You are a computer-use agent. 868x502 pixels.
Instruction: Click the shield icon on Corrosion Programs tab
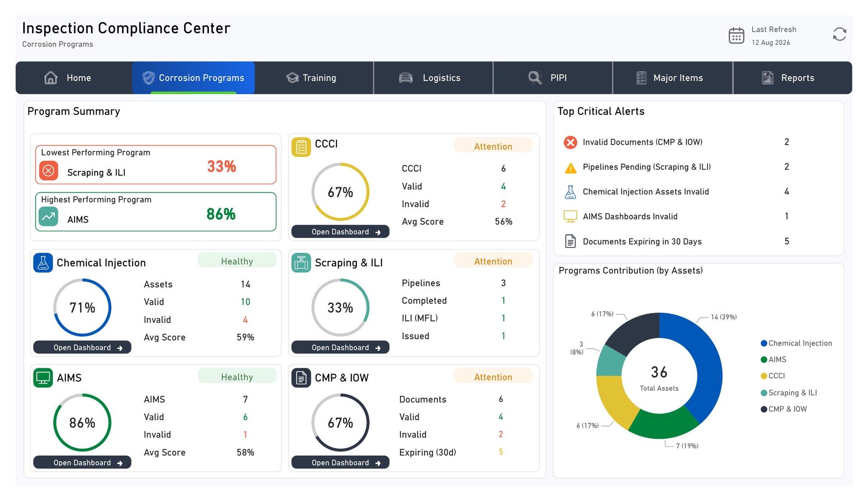point(148,78)
